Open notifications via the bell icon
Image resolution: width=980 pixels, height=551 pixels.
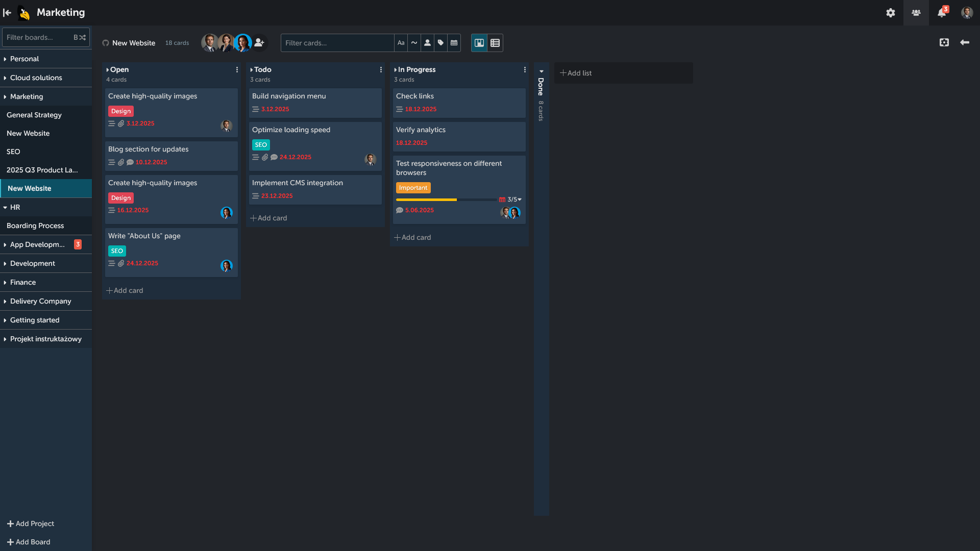[x=941, y=12]
